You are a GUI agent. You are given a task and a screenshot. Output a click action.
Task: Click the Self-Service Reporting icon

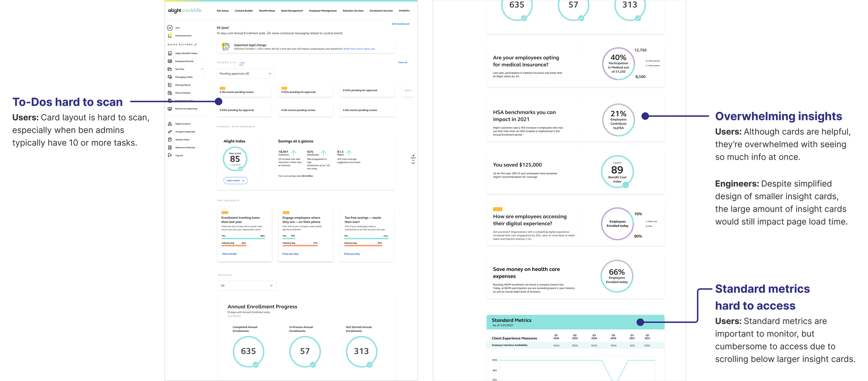coord(170,109)
